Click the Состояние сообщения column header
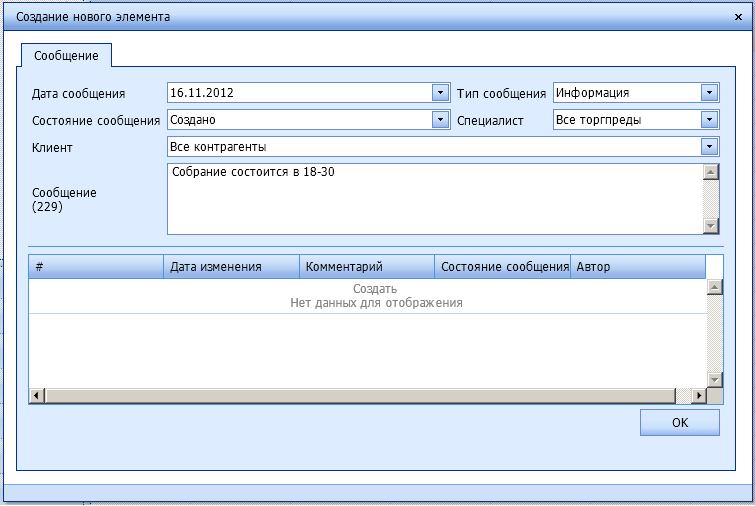The image size is (755, 506). 502,267
